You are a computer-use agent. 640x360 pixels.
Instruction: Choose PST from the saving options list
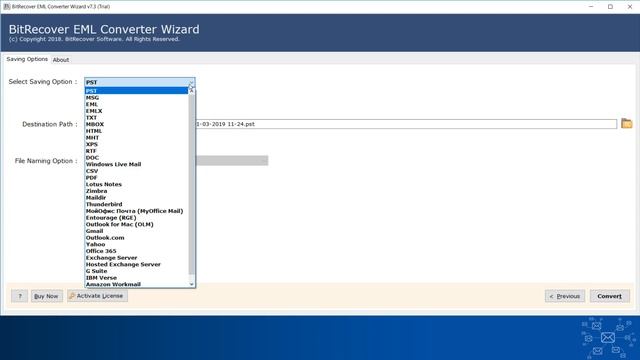coord(136,91)
